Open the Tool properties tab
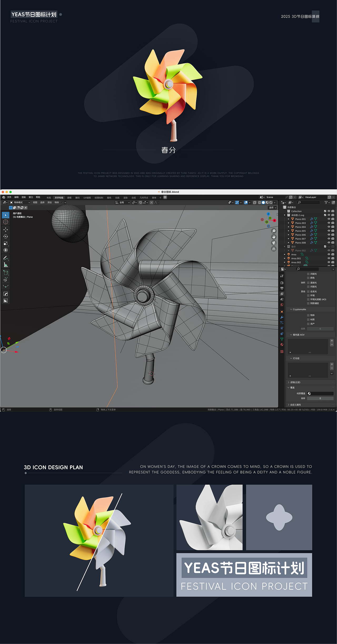This screenshot has height=644, width=337. 282,276
